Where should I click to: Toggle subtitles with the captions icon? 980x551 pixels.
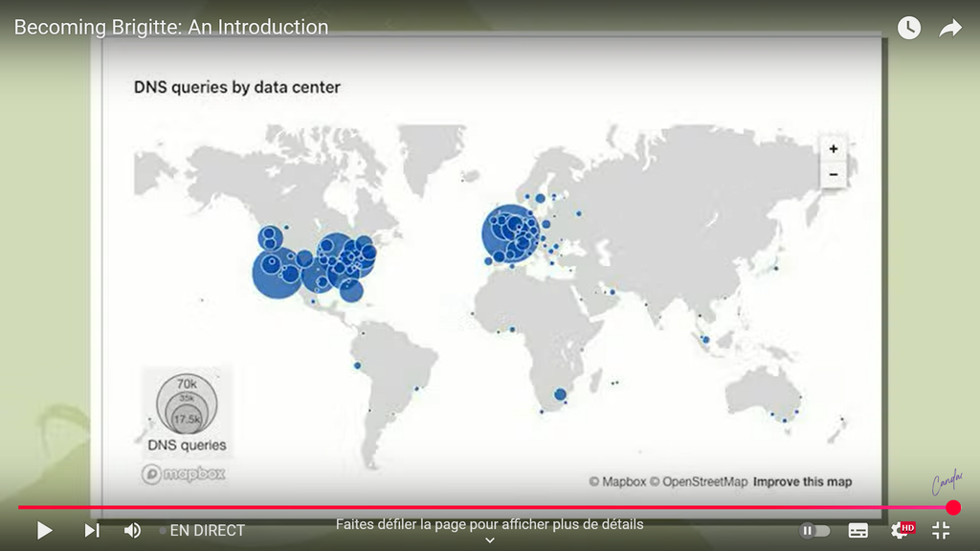click(x=858, y=530)
